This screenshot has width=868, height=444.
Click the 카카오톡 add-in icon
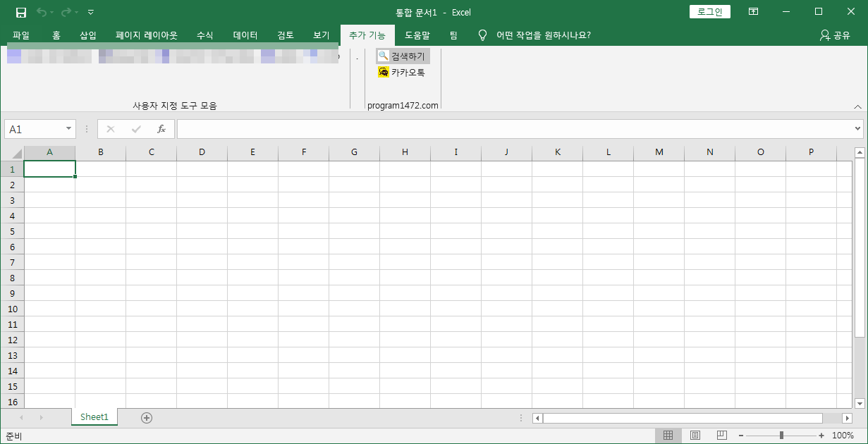pyautogui.click(x=384, y=72)
